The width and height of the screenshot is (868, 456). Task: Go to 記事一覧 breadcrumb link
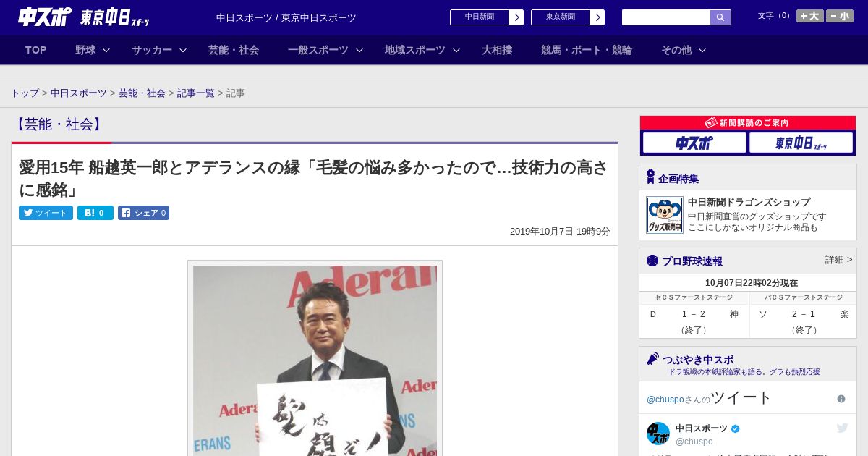pyautogui.click(x=196, y=93)
